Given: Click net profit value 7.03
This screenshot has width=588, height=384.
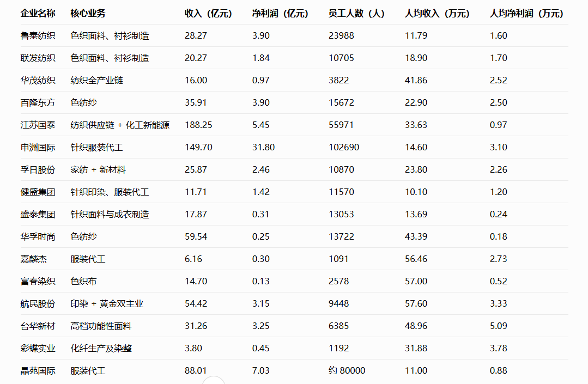Looking at the screenshot, I should 261,370.
